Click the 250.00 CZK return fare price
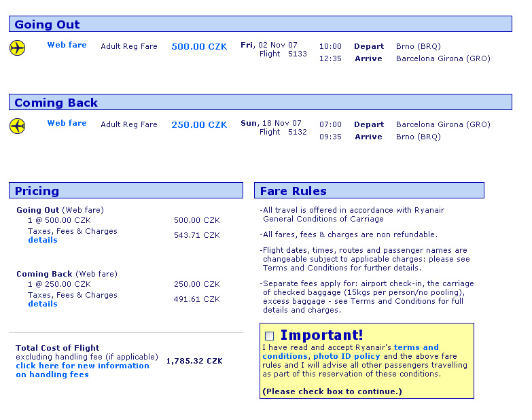The height and width of the screenshot is (420, 532). coord(199,125)
